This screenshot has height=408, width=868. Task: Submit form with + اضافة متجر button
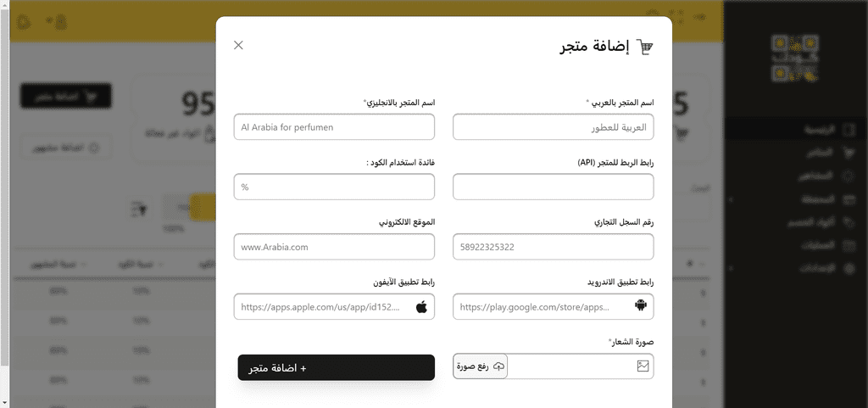337,367
